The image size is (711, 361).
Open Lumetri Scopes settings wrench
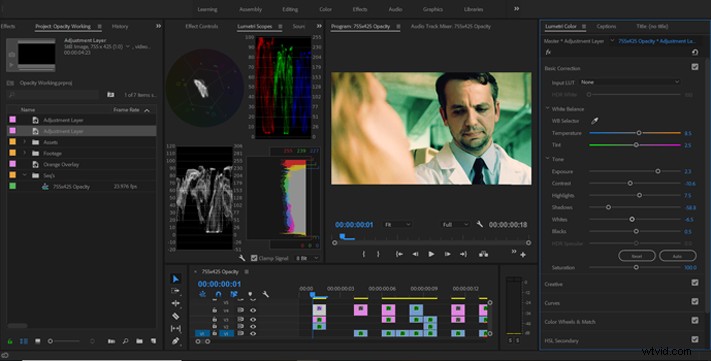(243, 258)
